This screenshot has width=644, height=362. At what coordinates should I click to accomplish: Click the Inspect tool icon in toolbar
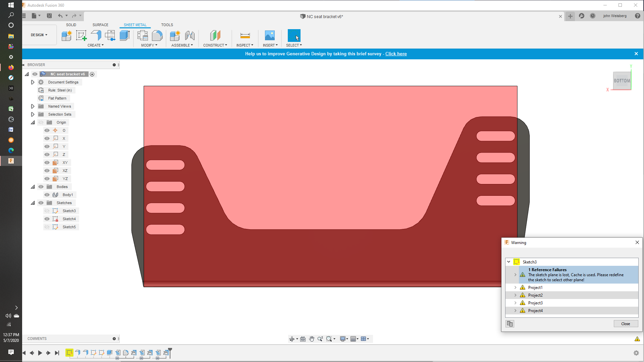(x=245, y=35)
